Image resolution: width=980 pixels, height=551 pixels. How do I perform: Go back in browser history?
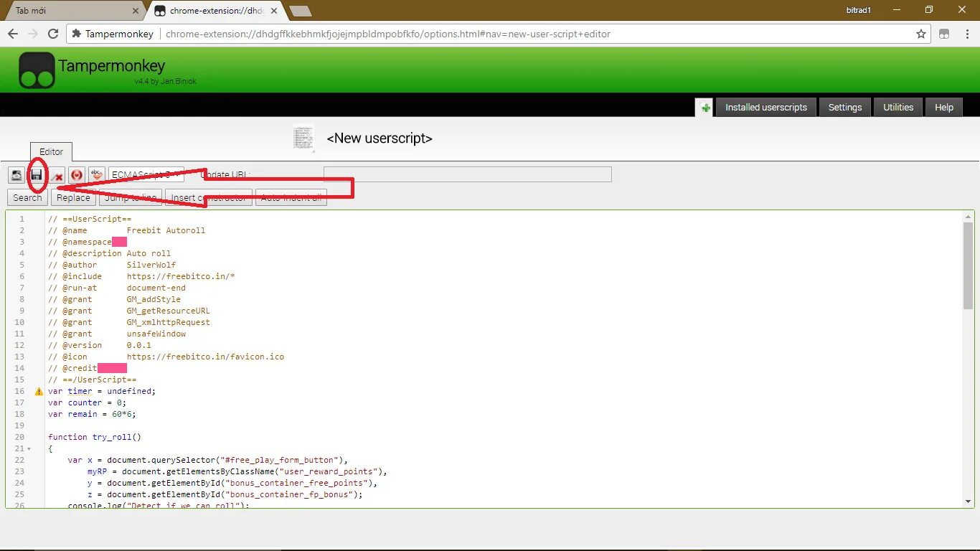coord(13,34)
